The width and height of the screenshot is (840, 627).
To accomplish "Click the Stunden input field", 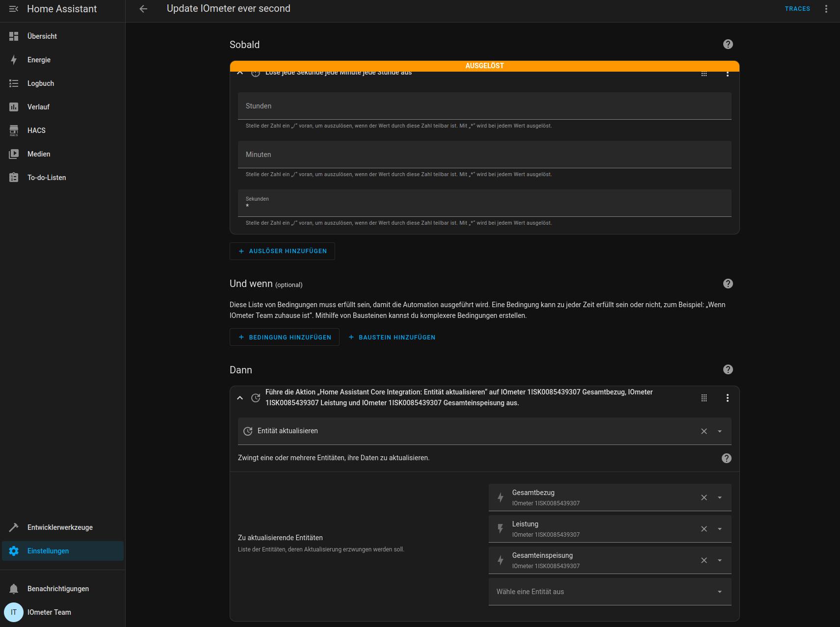I will pos(485,106).
